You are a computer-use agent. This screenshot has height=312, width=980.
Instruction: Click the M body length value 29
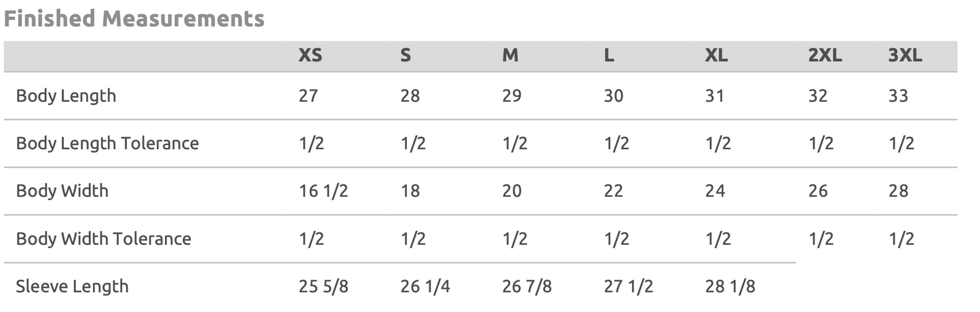(511, 96)
